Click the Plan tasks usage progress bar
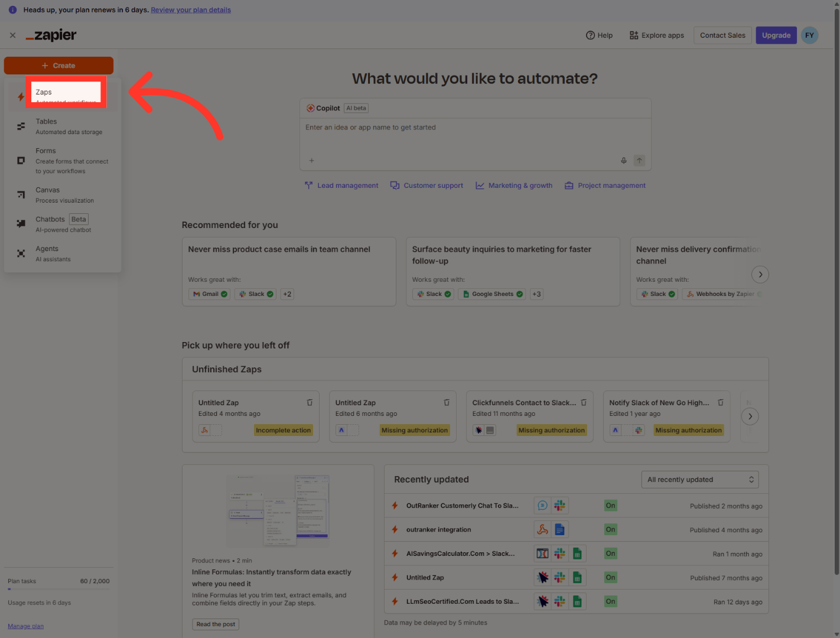The height and width of the screenshot is (638, 840). point(58,589)
